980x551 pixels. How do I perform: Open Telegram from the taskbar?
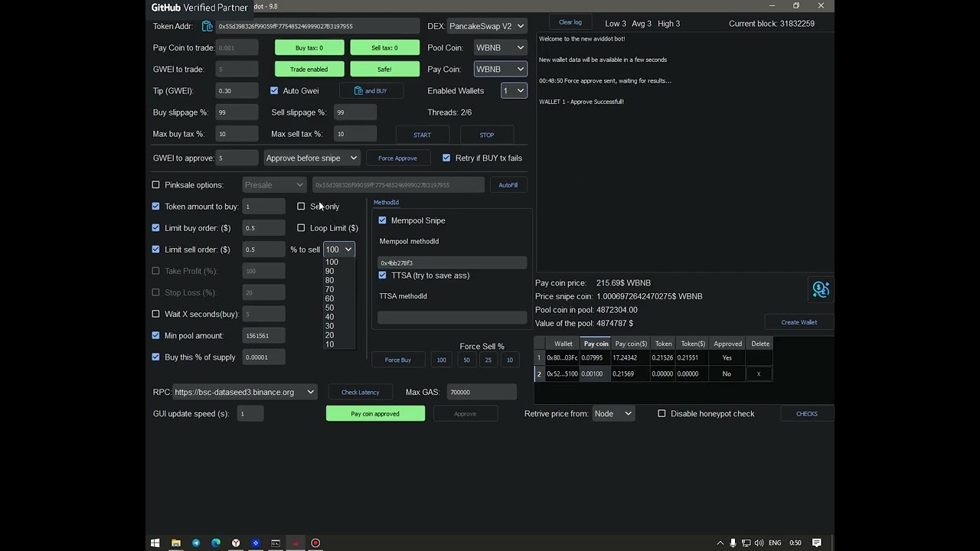[196, 543]
